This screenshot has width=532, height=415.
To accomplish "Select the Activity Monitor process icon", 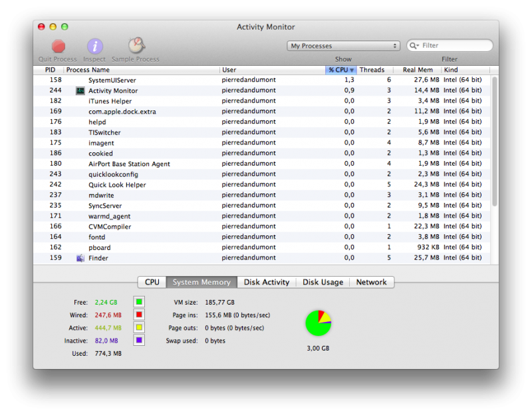I will click(x=80, y=90).
